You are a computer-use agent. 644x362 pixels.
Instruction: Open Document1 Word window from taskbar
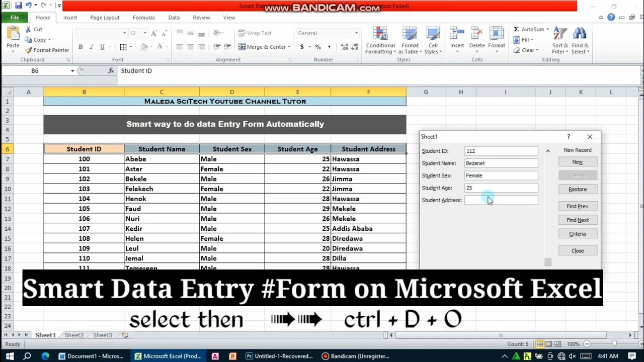[91, 356]
